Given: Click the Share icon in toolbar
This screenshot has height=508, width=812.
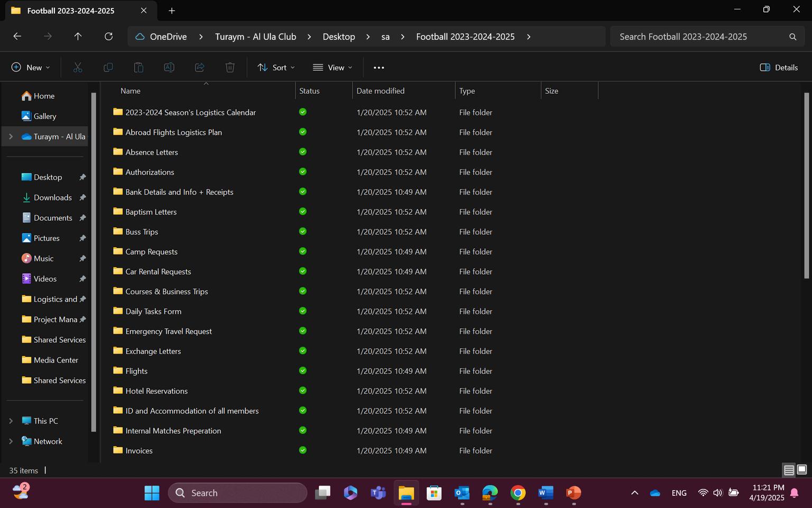Looking at the screenshot, I should [x=199, y=67].
